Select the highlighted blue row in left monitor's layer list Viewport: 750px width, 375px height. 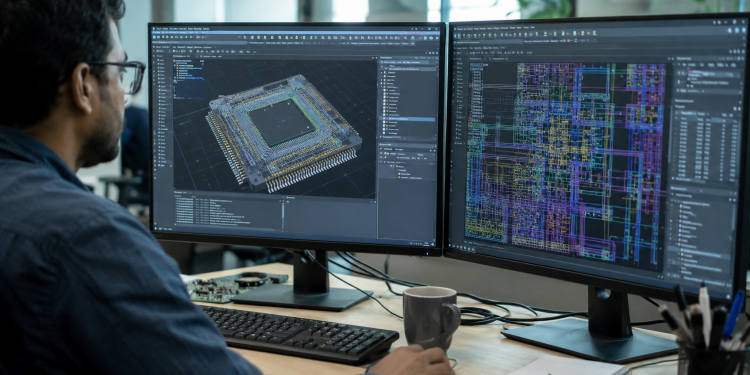pos(408,118)
